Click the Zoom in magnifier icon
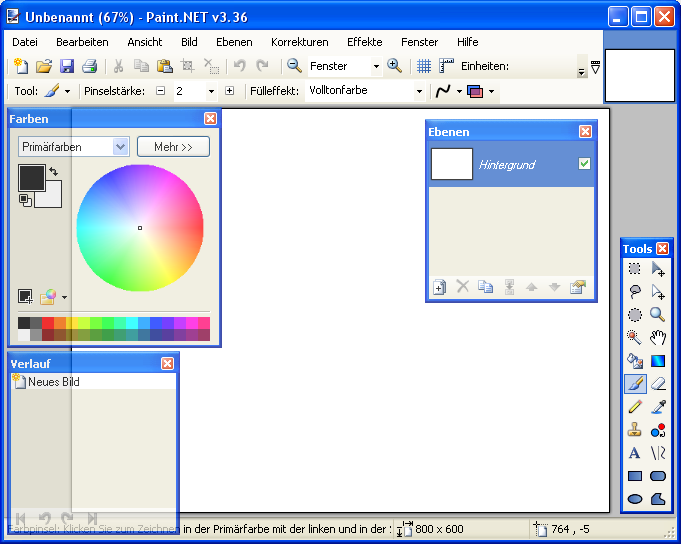Screen dimensions: 681x544 394,66
